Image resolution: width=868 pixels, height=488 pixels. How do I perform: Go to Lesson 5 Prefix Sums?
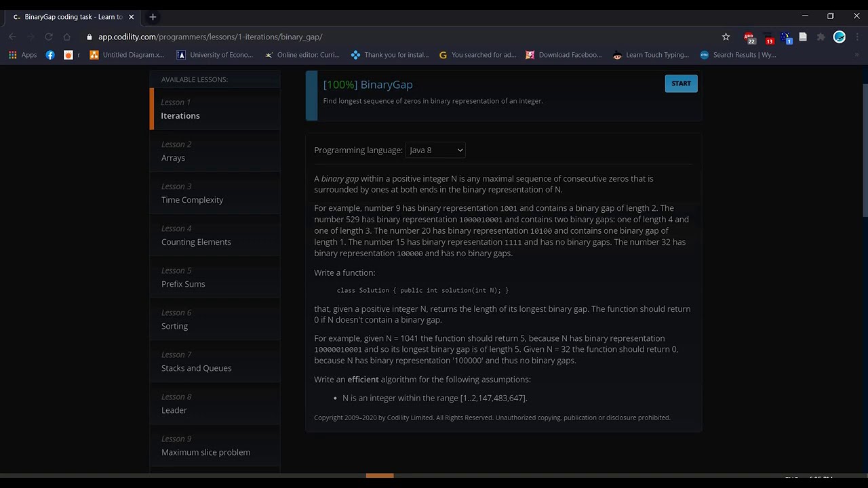(x=214, y=277)
